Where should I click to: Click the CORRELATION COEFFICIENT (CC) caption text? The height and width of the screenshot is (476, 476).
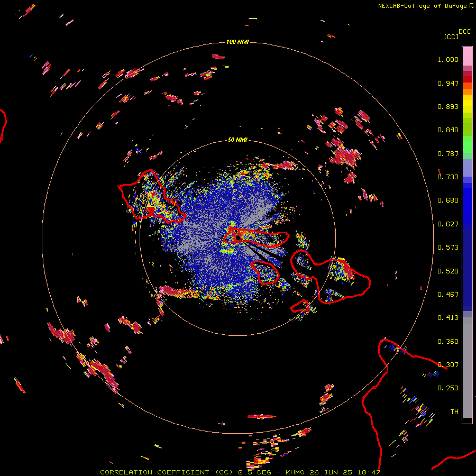point(167,472)
